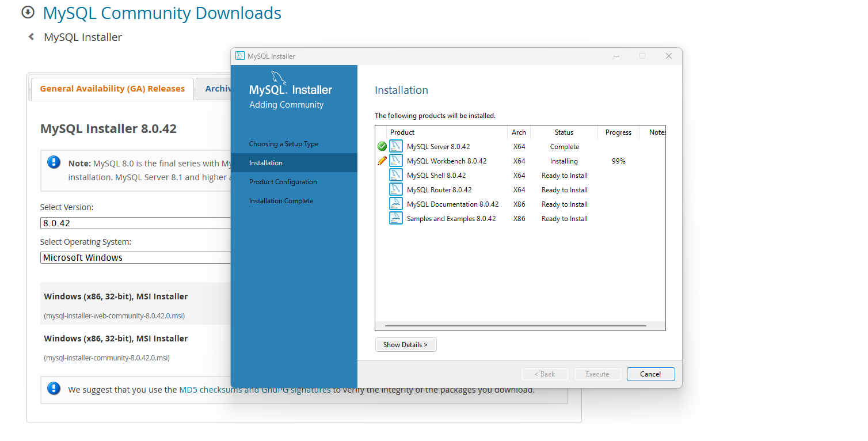
Task: Click the Progress column header
Action: point(619,132)
